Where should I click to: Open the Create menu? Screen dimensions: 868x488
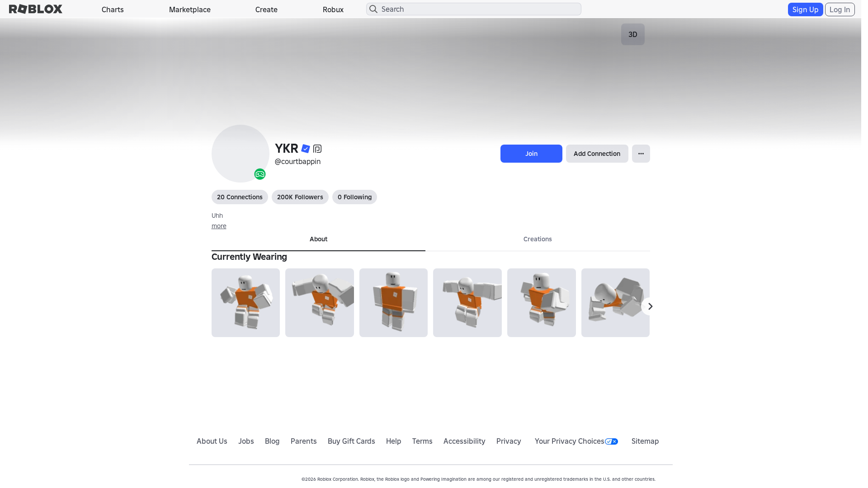[x=266, y=9]
